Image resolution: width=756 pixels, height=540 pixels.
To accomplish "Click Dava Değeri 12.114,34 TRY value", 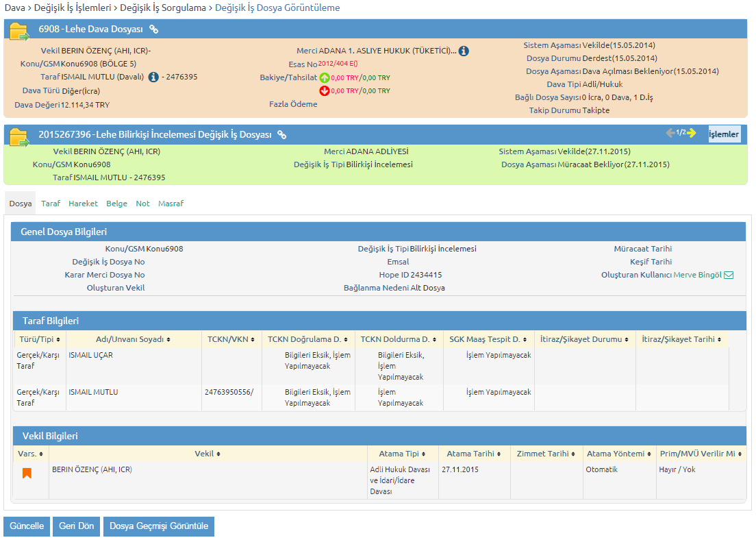I will [x=86, y=106].
